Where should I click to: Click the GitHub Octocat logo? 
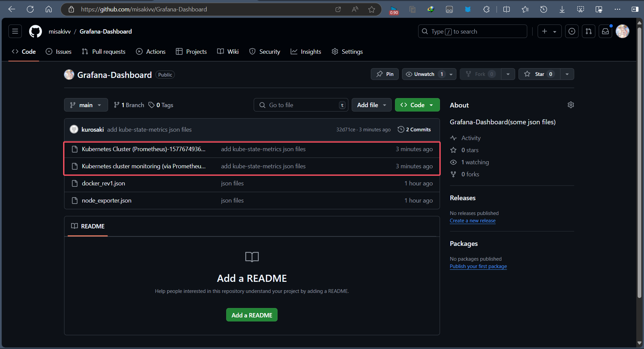click(35, 32)
